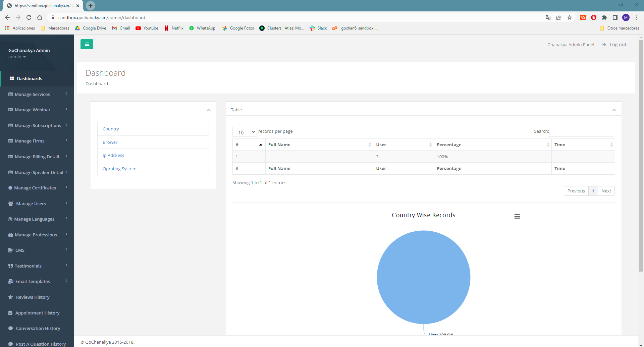This screenshot has height=347, width=644.
Task: Open Post A Question History
Action: tap(37, 344)
